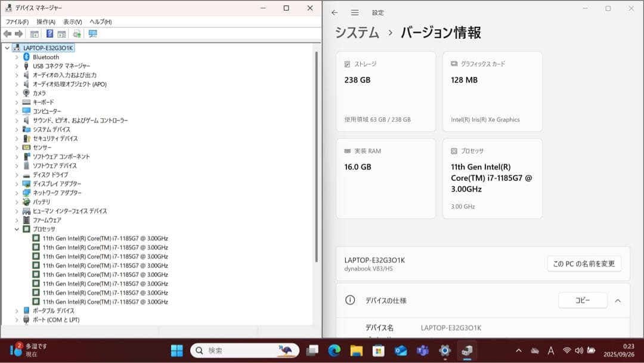Select the ソフトウェア コンポーネント item
Screen dimensions: 644x363
coord(61,156)
